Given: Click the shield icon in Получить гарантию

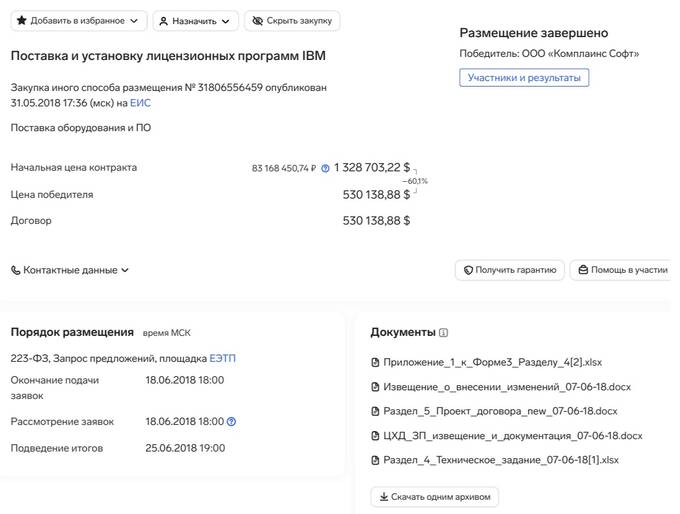Looking at the screenshot, I should (x=468, y=270).
